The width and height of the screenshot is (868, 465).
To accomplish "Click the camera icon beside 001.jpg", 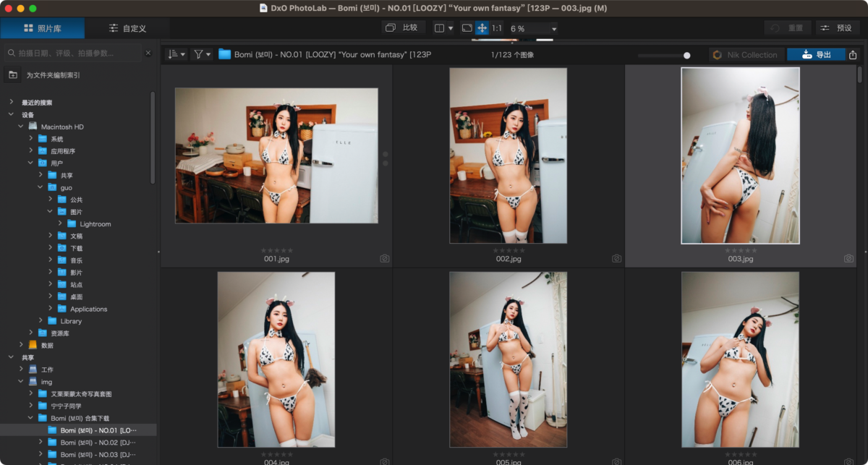I will tap(385, 258).
